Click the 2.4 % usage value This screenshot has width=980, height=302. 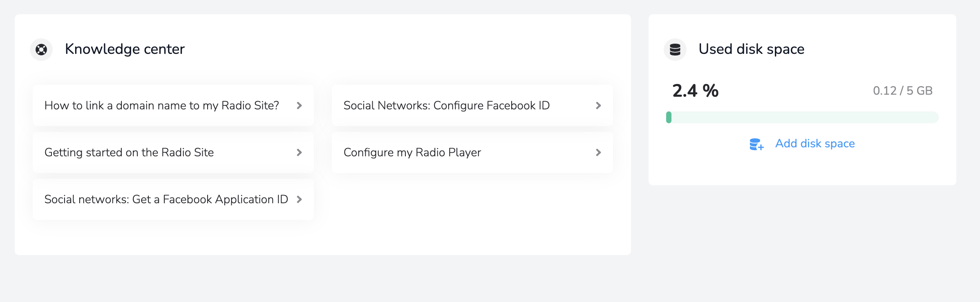[x=695, y=91]
